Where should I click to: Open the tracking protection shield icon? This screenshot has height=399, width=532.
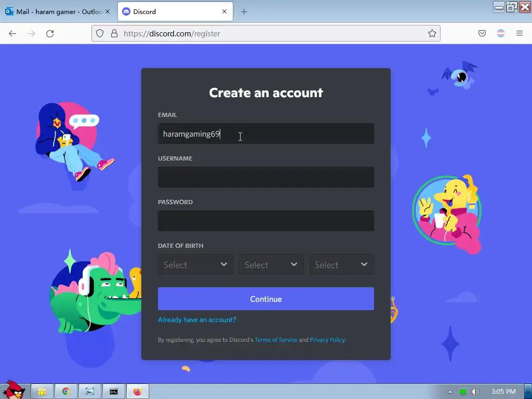pos(99,33)
